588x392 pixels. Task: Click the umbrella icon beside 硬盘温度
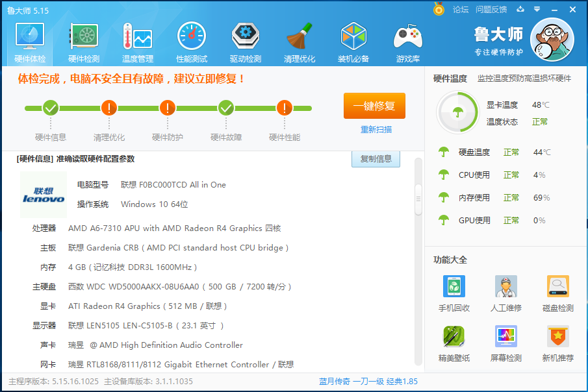tap(444, 152)
